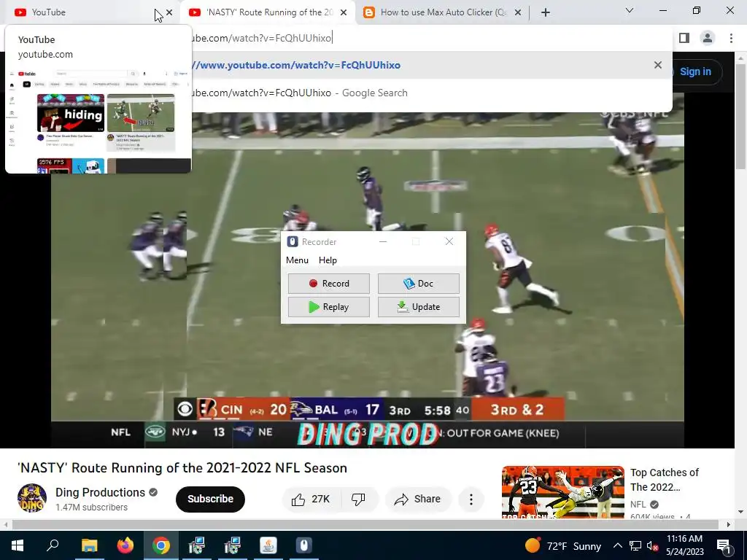The image size is (747, 560).
Task: Close the Max Auto Clicker tab
Action: tap(518, 12)
